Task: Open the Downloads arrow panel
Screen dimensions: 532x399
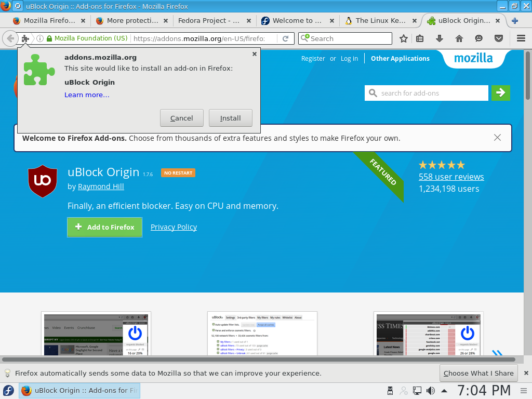Action: [440, 38]
